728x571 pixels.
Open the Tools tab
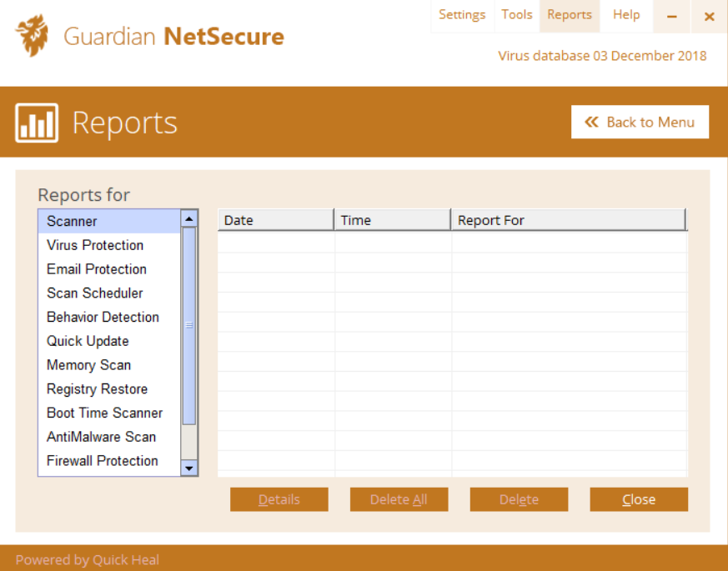(516, 14)
